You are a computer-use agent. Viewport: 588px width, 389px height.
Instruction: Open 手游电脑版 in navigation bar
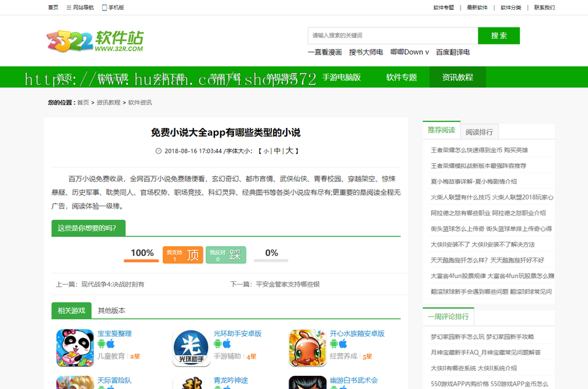[x=341, y=77]
